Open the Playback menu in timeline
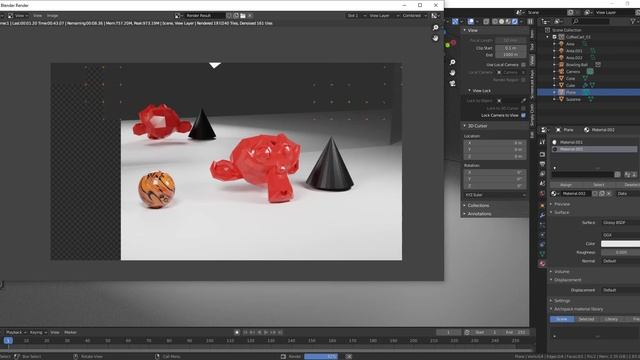640x360 pixels. (x=16, y=332)
